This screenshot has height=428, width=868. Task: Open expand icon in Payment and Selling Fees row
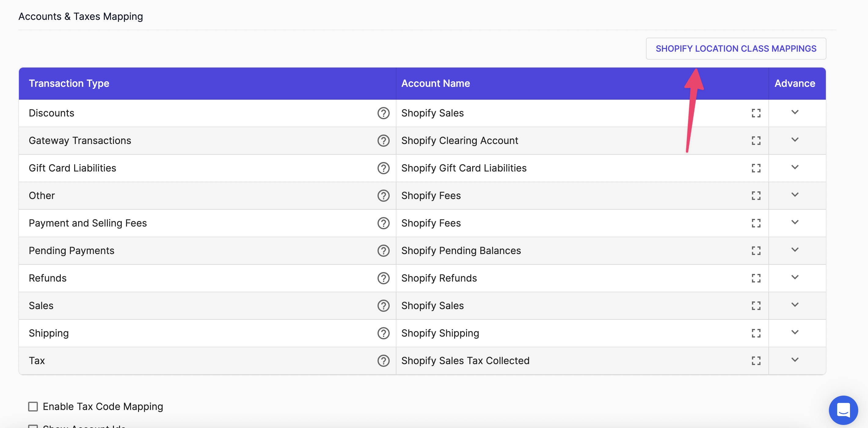click(x=756, y=223)
